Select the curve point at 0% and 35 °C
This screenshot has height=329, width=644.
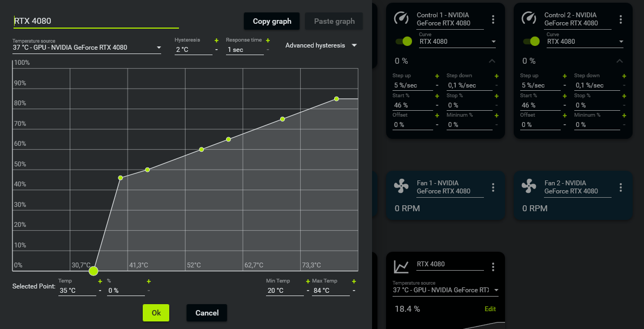pos(94,271)
